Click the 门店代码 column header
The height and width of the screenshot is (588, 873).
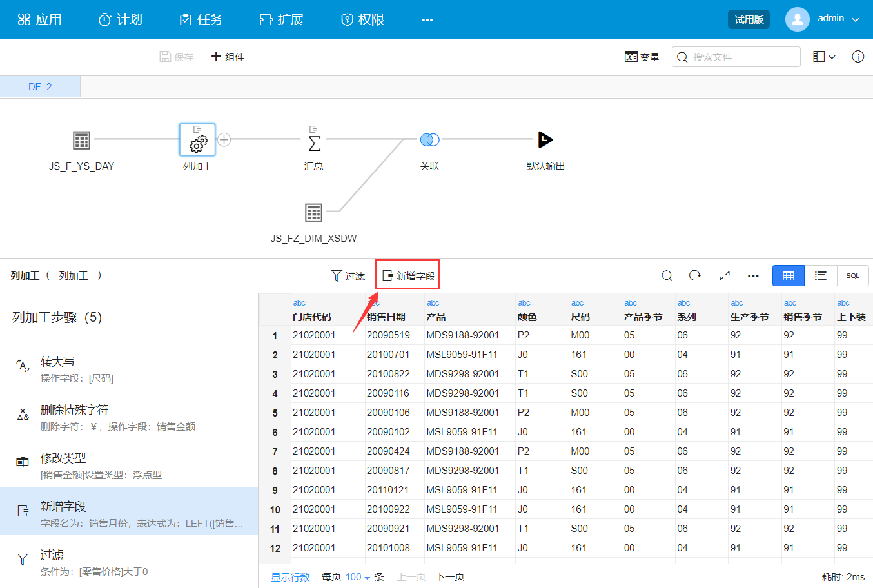click(312, 317)
